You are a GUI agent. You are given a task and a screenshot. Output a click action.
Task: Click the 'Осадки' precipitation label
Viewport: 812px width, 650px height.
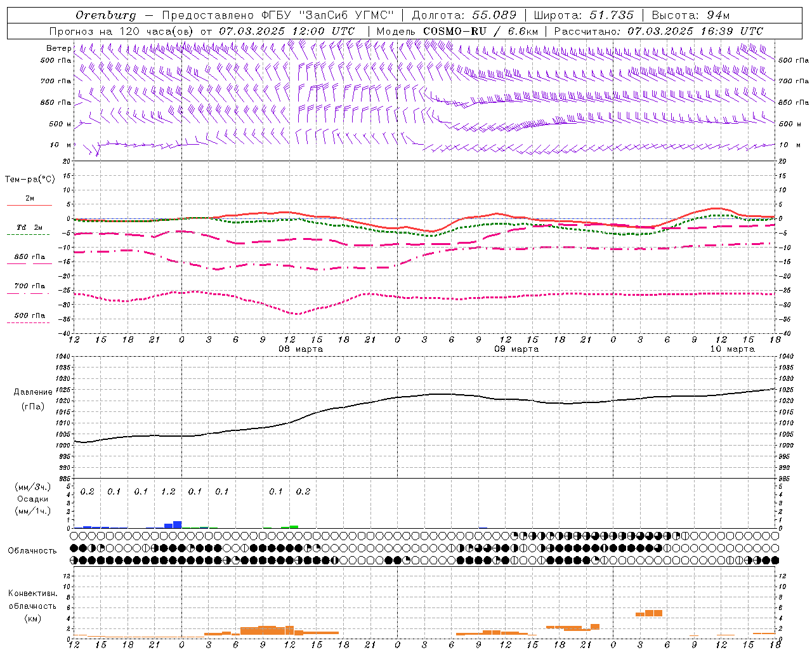point(32,499)
